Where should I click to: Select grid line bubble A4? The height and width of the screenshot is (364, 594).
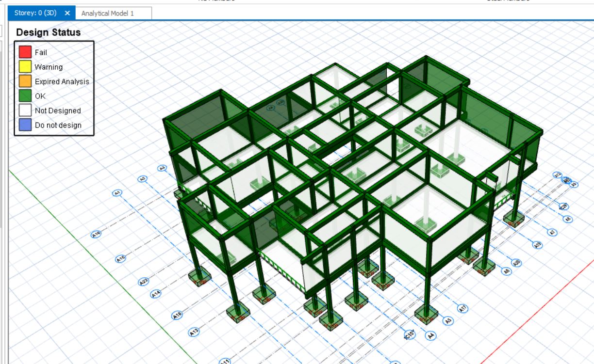point(430,335)
